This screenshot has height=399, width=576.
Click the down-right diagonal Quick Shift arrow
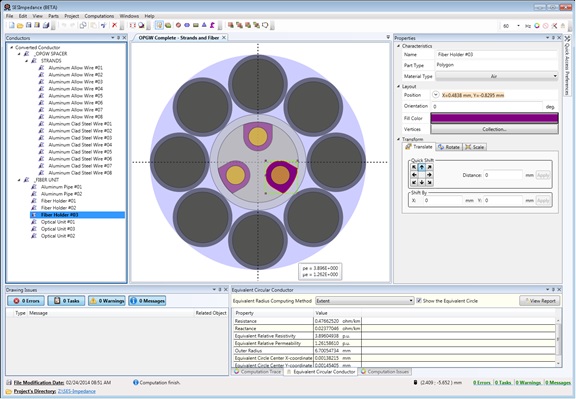[x=429, y=182]
